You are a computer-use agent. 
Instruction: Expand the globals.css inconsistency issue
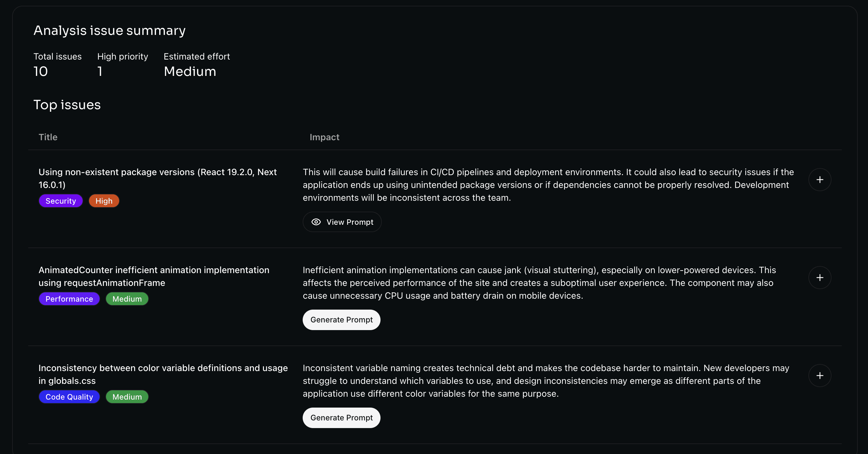[x=820, y=376]
